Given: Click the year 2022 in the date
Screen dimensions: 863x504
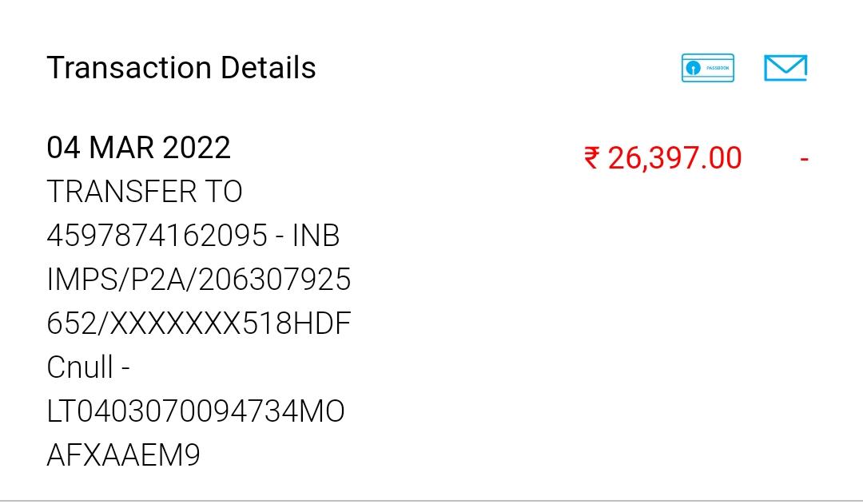Looking at the screenshot, I should (x=197, y=148).
